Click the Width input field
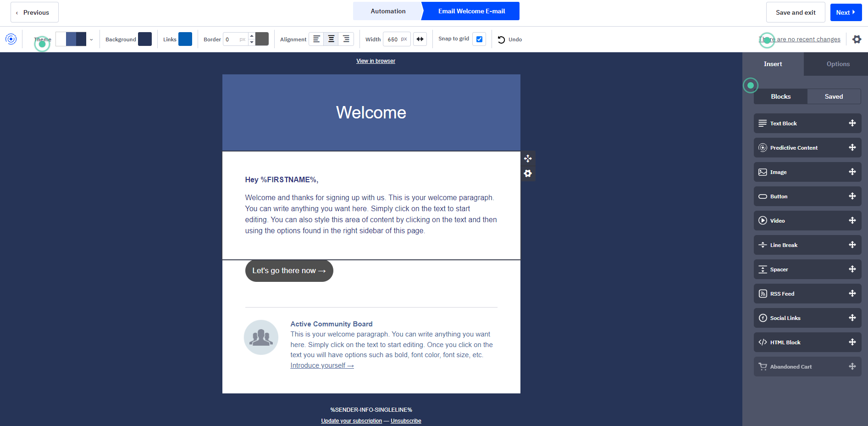Viewport: 868px width, 426px height. [x=393, y=39]
